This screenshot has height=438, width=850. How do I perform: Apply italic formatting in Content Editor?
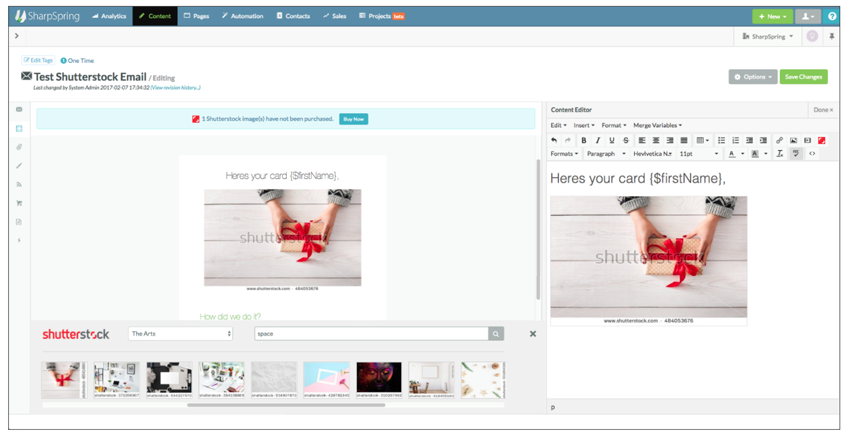(x=598, y=140)
